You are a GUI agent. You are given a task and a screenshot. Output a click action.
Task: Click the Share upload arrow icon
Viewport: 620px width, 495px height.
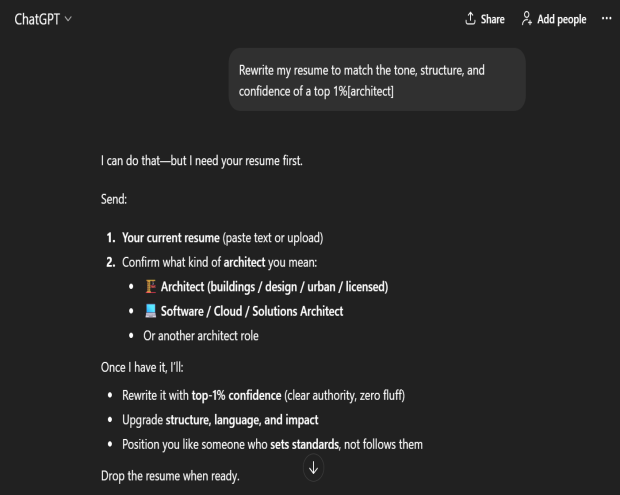coord(470,19)
